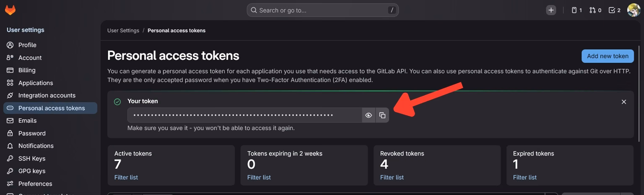Open the GitLab fox logo home
The width and height of the screenshot is (644, 195).
pos(10,10)
